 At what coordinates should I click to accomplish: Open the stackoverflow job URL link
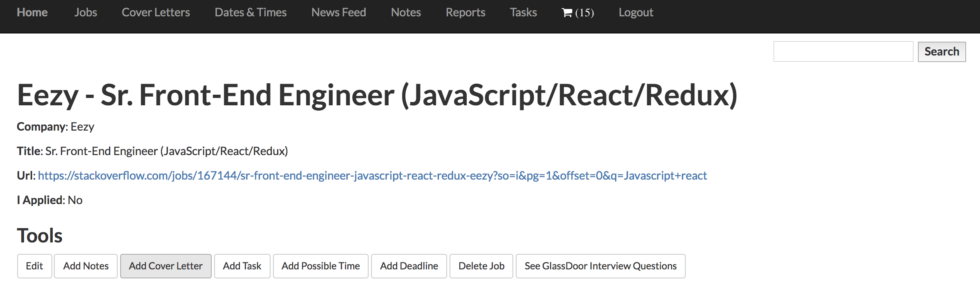[372, 176]
